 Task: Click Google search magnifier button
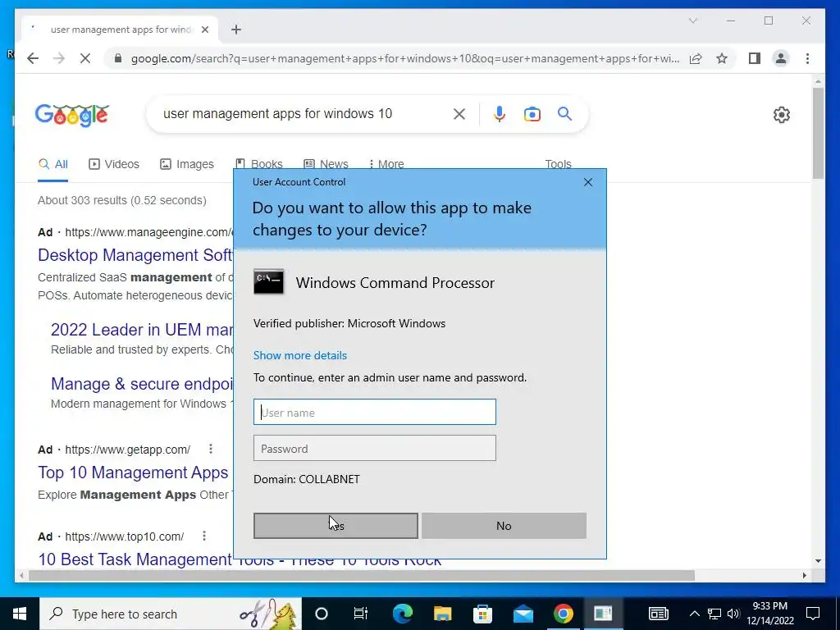564,113
